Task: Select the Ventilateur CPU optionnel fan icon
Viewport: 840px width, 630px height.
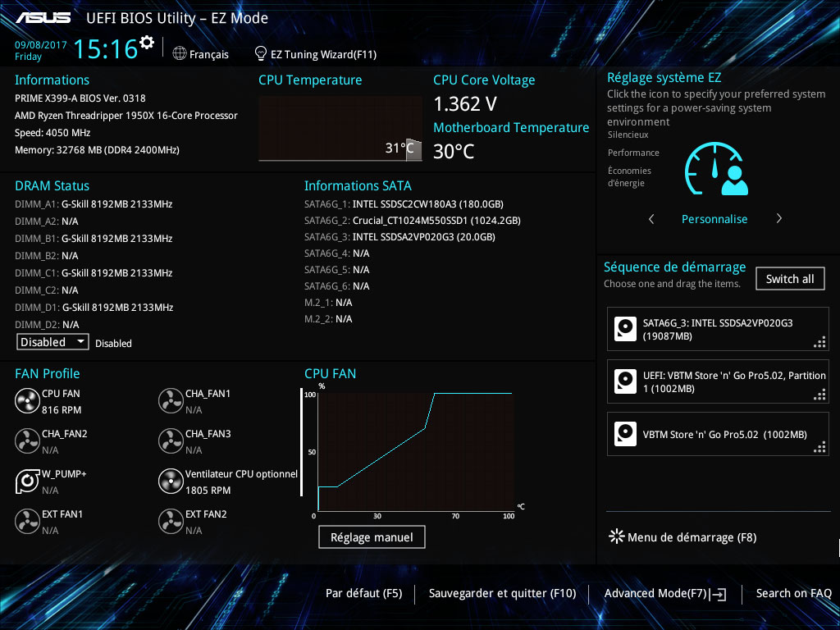Action: tap(171, 482)
